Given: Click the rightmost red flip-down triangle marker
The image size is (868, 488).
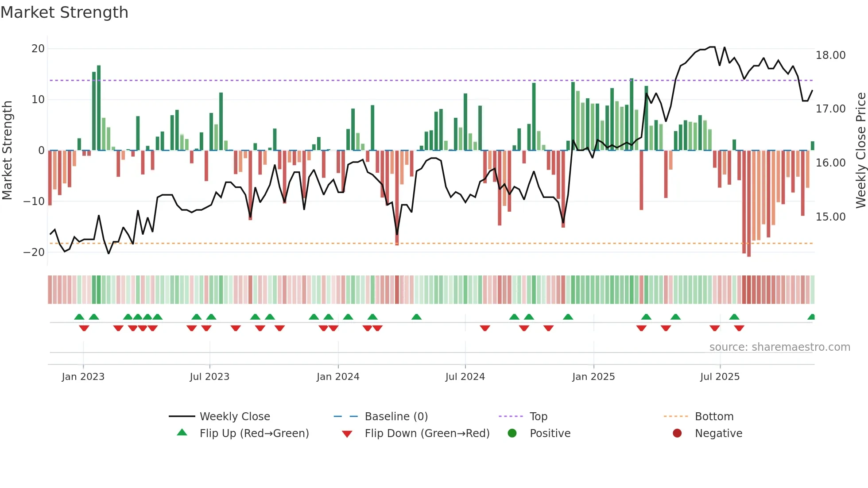Looking at the screenshot, I should [739, 328].
